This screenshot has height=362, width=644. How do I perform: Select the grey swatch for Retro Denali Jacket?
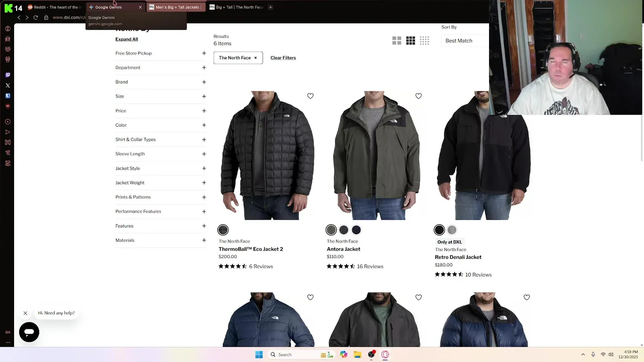[452, 230]
